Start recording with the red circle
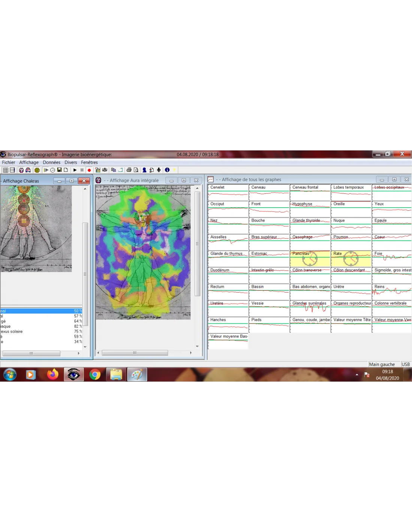The image size is (412, 532). click(x=89, y=170)
